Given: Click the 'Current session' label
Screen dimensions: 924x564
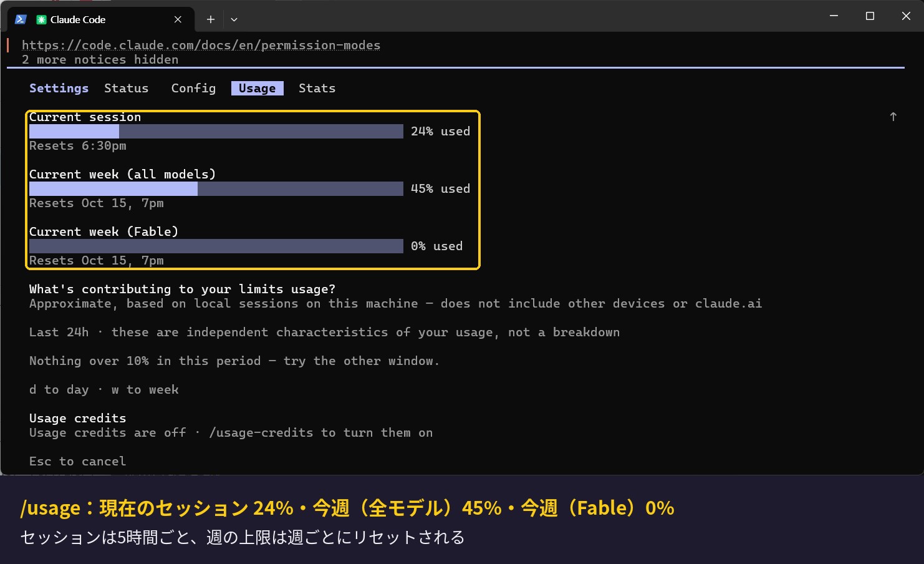Looking at the screenshot, I should coord(85,117).
